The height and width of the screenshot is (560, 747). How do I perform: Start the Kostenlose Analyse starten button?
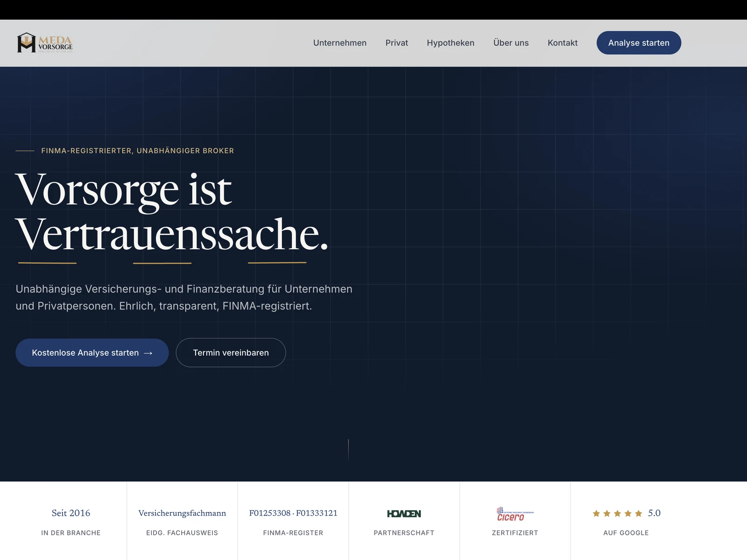click(92, 353)
